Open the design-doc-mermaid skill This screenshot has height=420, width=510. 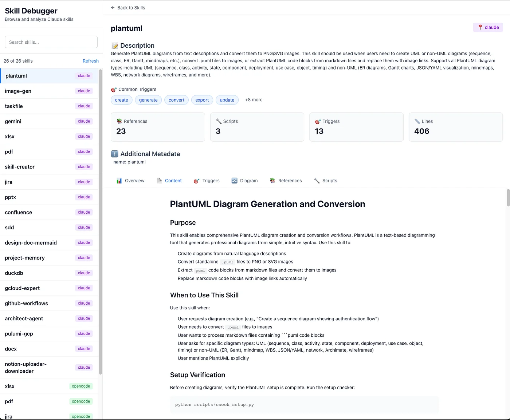coord(31,243)
